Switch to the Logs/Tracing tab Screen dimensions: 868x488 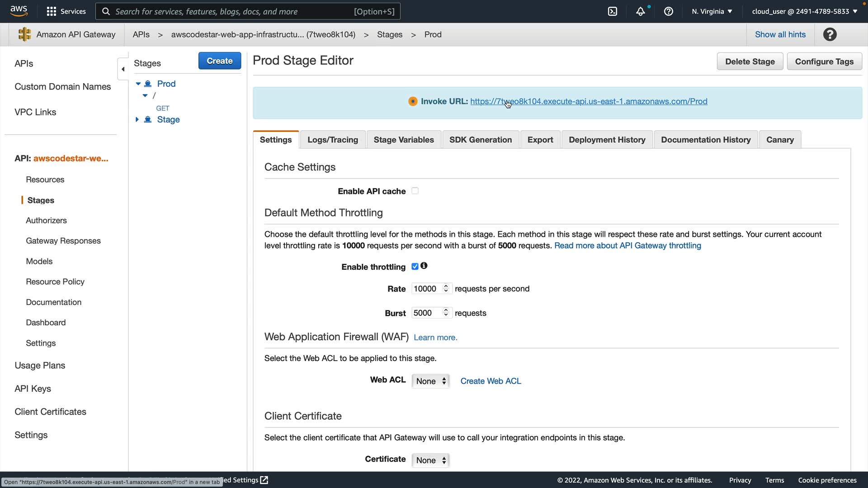pos(333,140)
